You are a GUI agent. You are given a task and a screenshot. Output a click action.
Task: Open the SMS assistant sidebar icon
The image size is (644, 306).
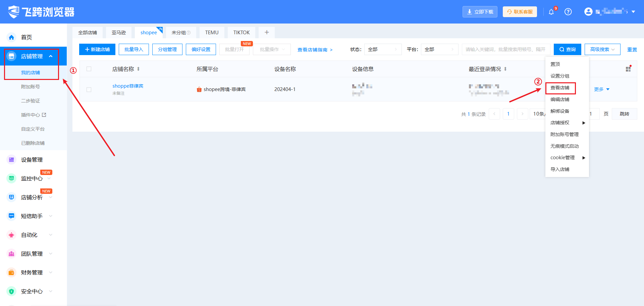[12, 216]
